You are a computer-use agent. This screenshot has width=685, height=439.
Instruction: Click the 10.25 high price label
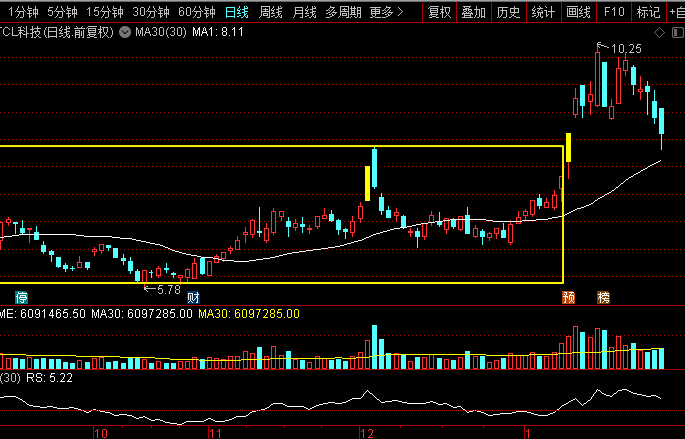(626, 48)
